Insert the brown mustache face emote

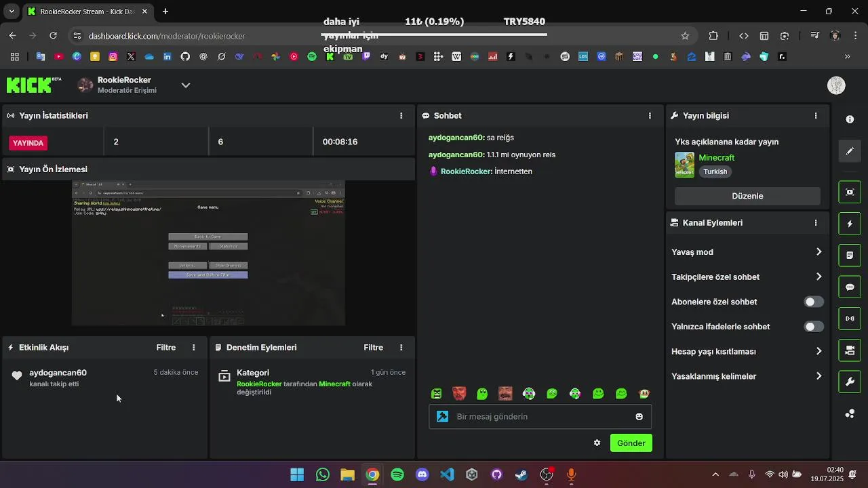click(505, 394)
